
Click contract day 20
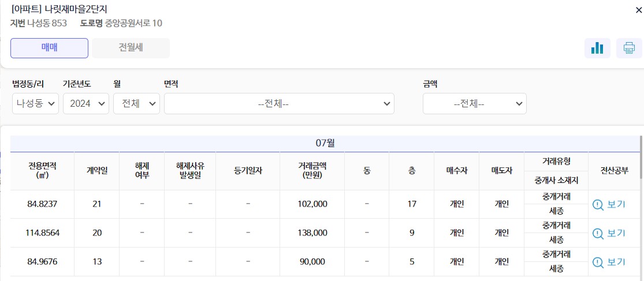97,233
